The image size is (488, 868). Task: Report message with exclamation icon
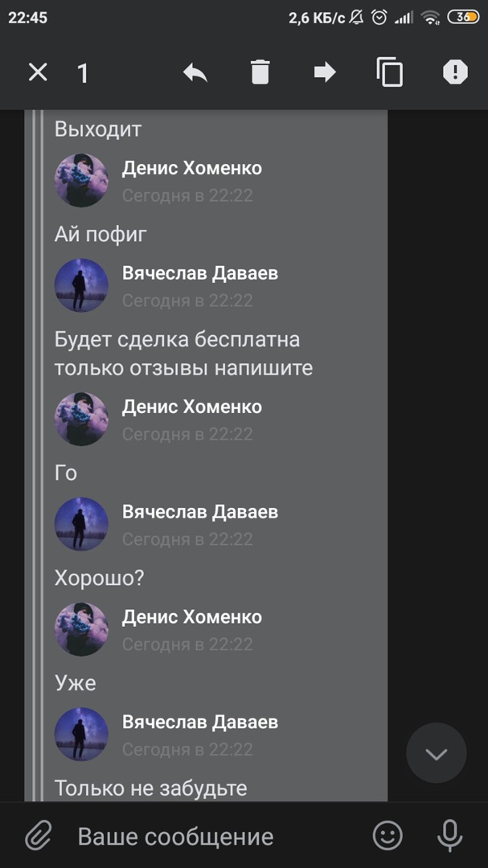click(455, 72)
